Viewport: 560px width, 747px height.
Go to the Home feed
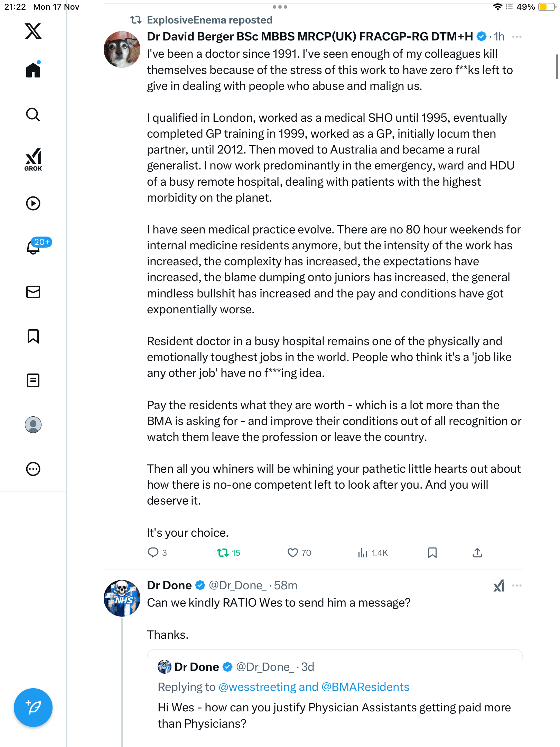tap(33, 70)
